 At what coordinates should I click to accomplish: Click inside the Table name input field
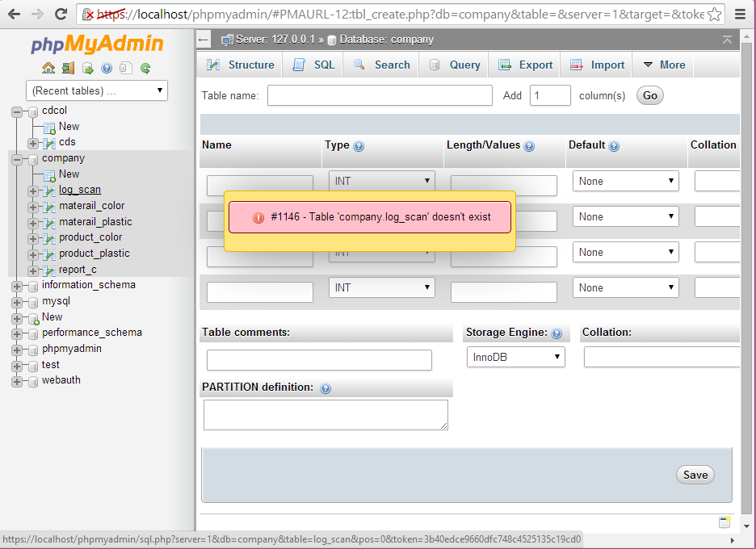[380, 95]
